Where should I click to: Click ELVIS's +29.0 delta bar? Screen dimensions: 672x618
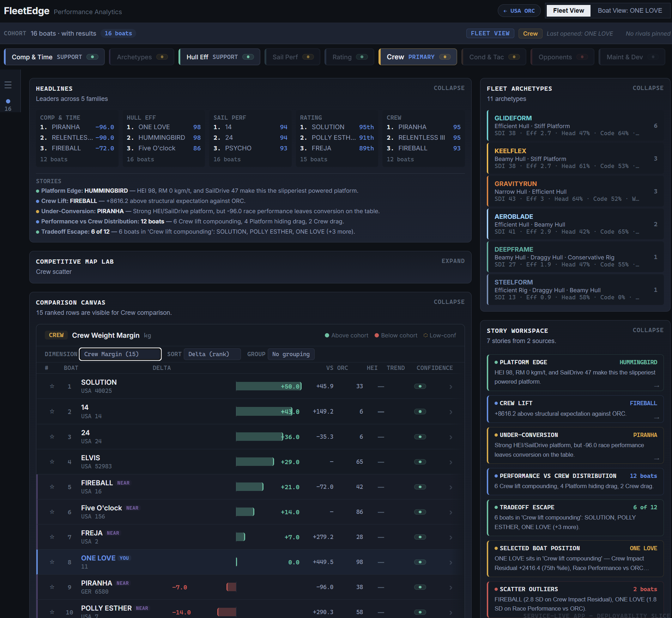click(x=255, y=462)
